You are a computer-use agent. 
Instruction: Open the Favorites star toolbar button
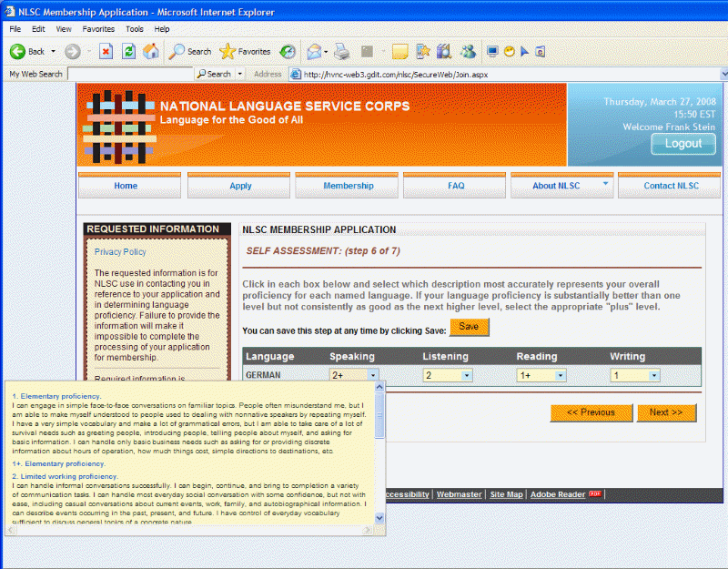pyautogui.click(x=245, y=52)
